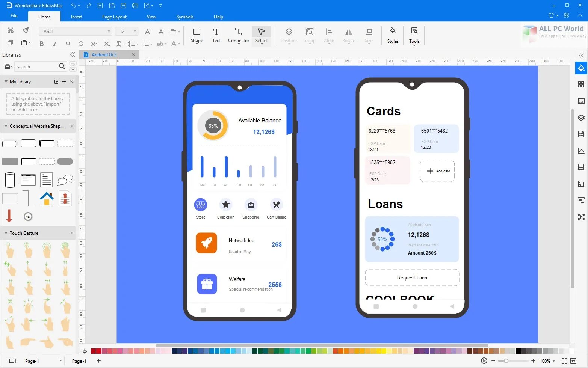This screenshot has width=588, height=368.
Task: Click the Save icon in title bar
Action: [x=124, y=6]
